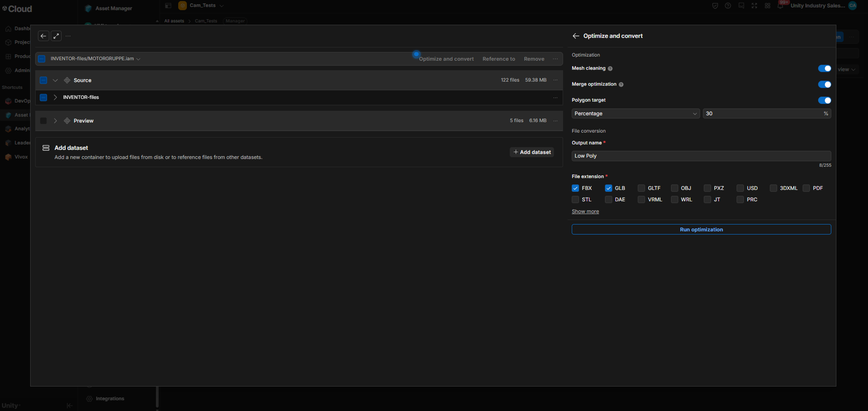Check the GLTF file extension

click(x=641, y=188)
